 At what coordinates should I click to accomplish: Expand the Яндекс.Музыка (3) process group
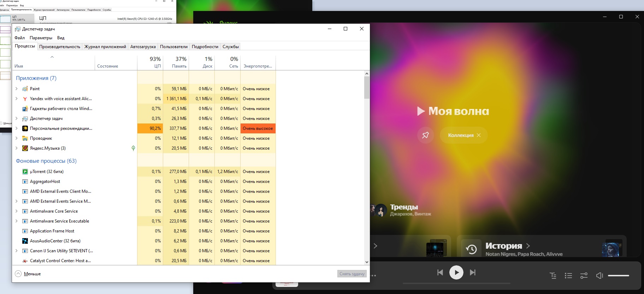[17, 148]
